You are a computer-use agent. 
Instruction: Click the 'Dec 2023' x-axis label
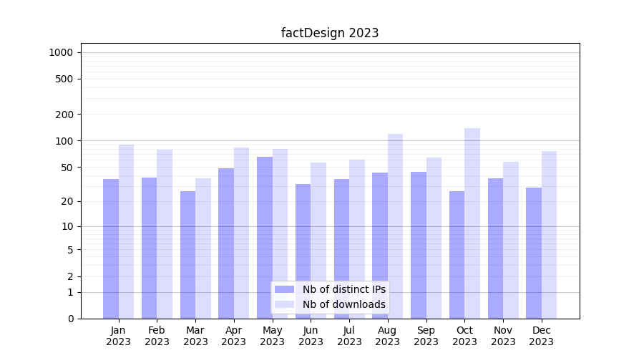click(542, 336)
